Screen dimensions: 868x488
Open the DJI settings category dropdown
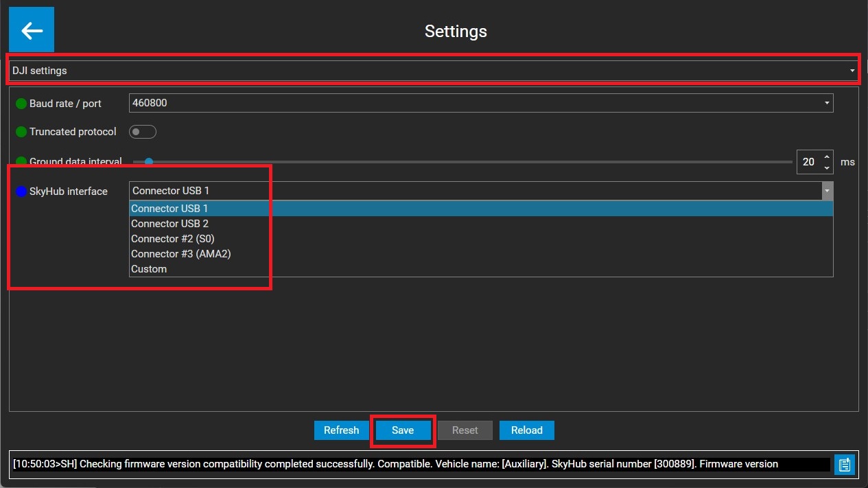434,71
